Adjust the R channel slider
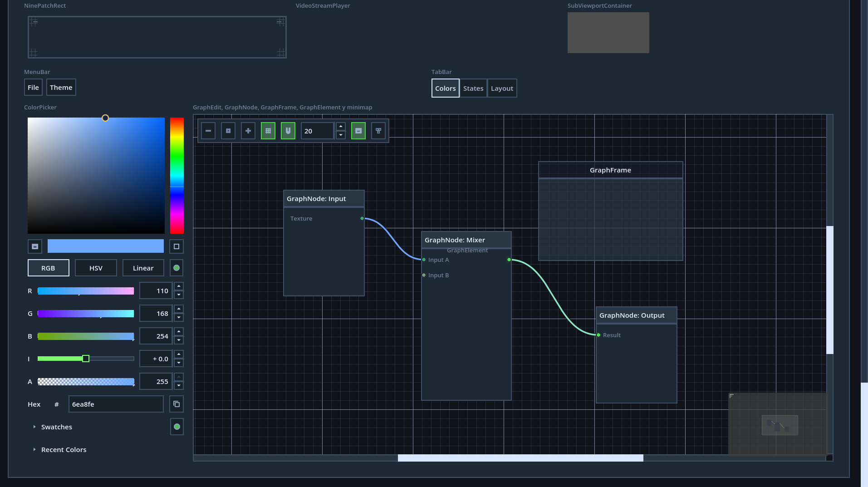The width and height of the screenshot is (868, 487). [86, 291]
